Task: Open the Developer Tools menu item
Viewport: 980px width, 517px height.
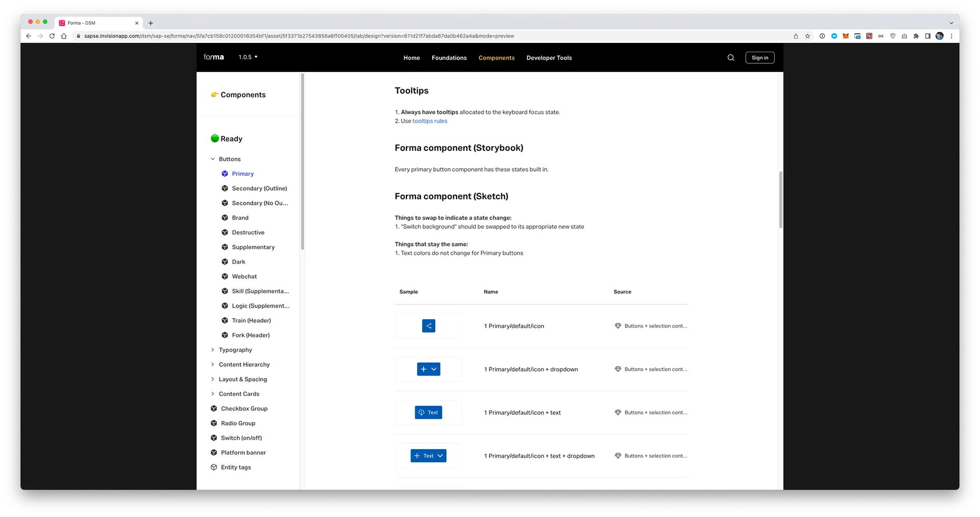Action: (549, 58)
